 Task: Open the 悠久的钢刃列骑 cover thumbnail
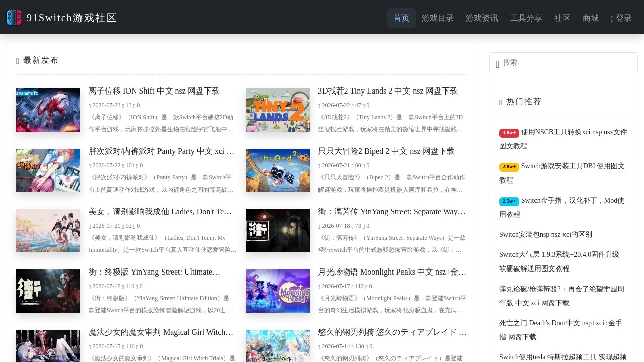pos(278,346)
